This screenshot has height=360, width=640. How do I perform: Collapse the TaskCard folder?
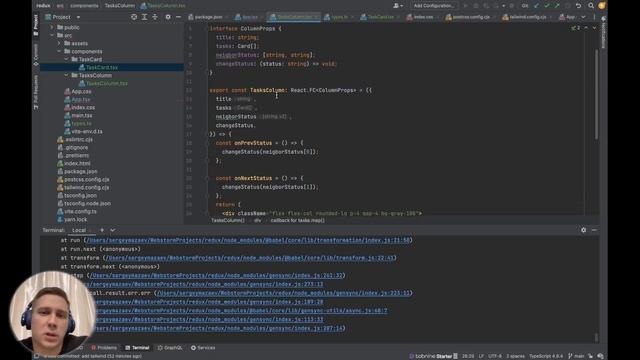point(67,59)
